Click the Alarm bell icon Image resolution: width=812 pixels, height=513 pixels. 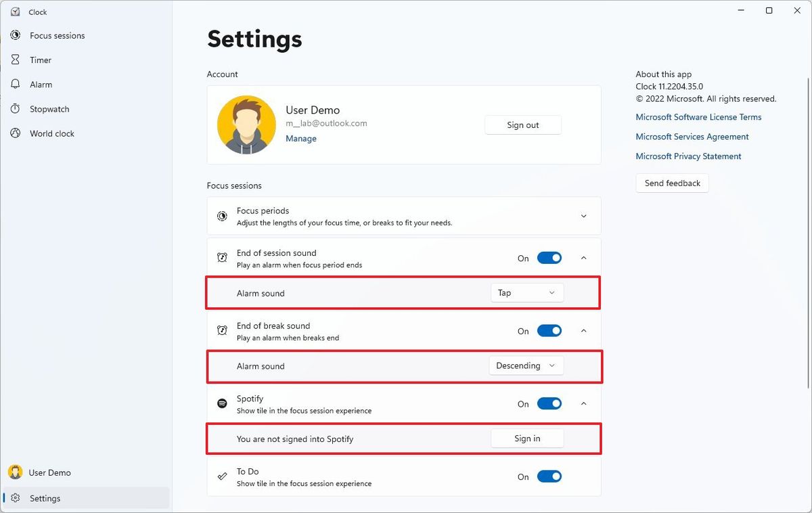coord(16,85)
